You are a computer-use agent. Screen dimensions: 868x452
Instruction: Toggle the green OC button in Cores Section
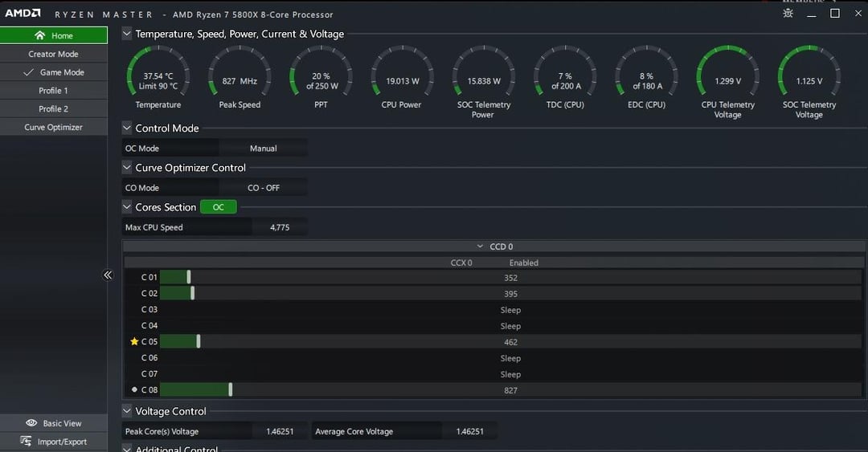[x=218, y=207]
